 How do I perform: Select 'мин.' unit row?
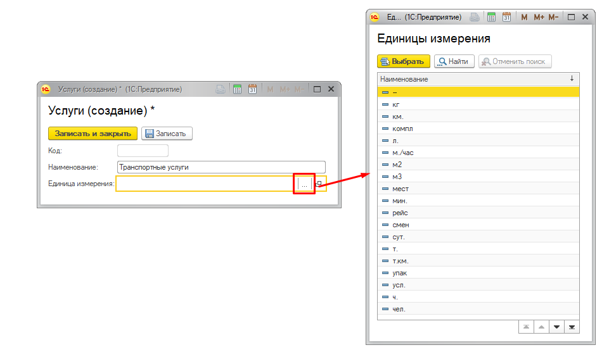click(478, 201)
